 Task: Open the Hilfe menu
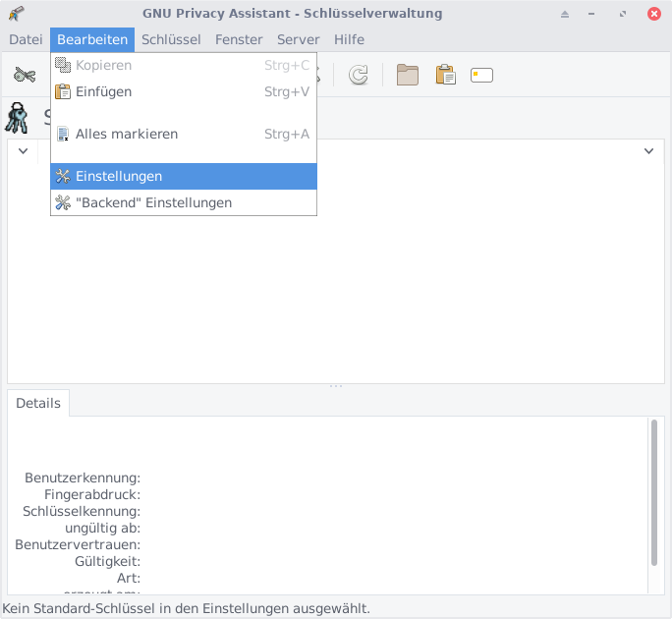click(x=349, y=39)
